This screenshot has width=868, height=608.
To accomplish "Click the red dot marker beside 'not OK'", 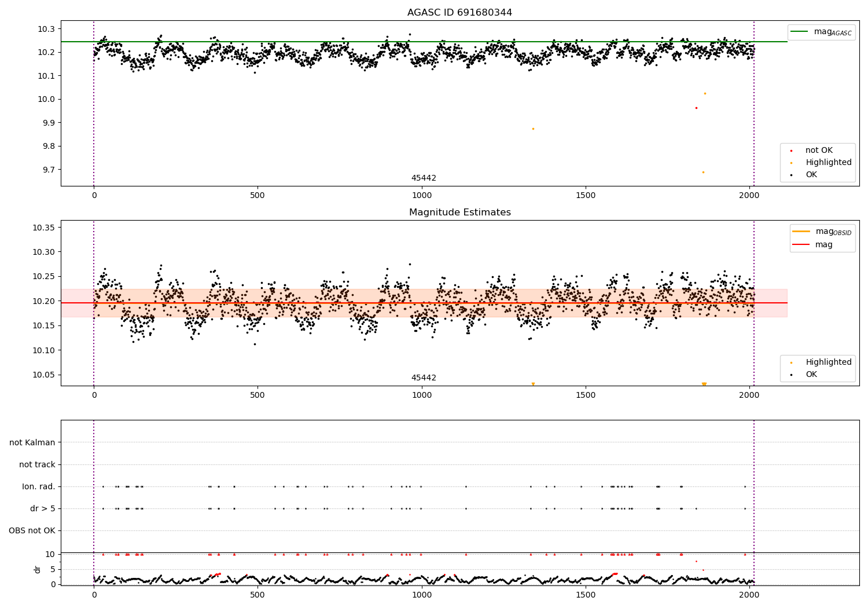I will 791,151.
